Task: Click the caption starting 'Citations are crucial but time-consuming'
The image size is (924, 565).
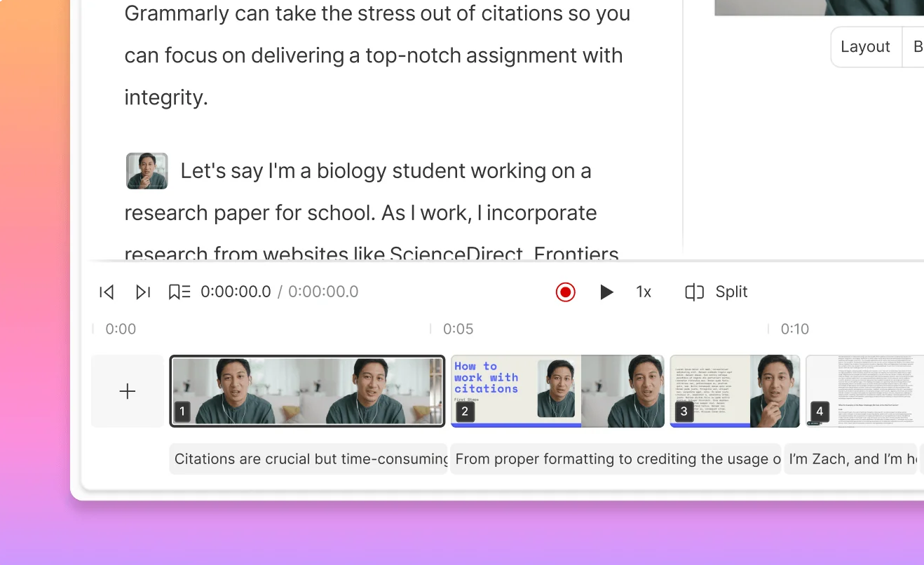Action: coord(308,459)
